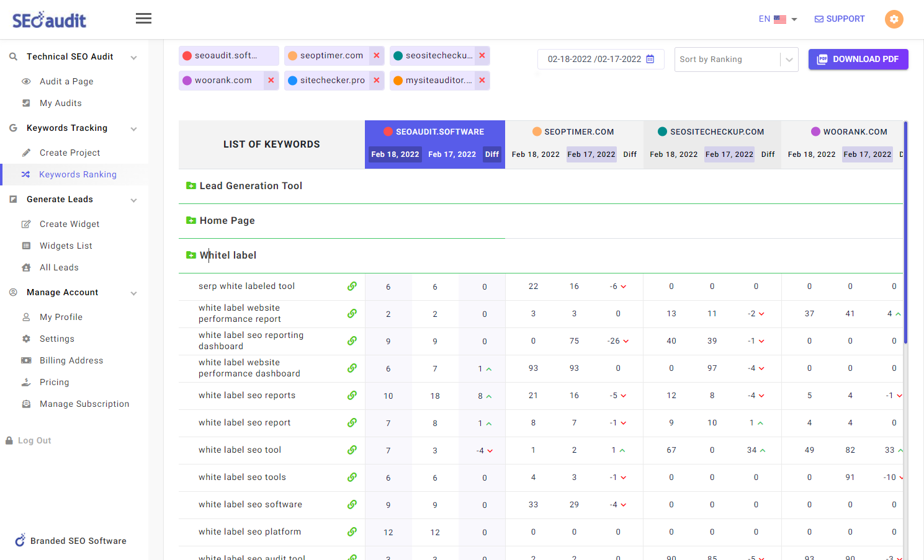This screenshot has width=924, height=560.
Task: Click the green link icon beside "white label seo tool"
Action: [352, 450]
